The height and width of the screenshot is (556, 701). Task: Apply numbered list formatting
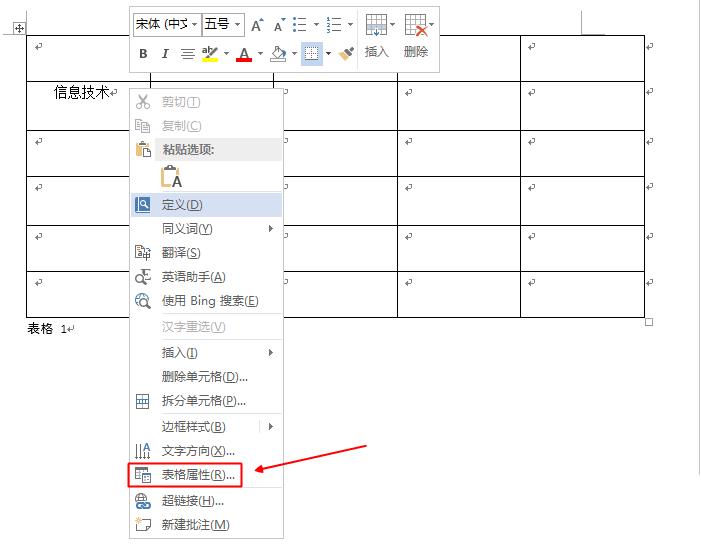(334, 25)
